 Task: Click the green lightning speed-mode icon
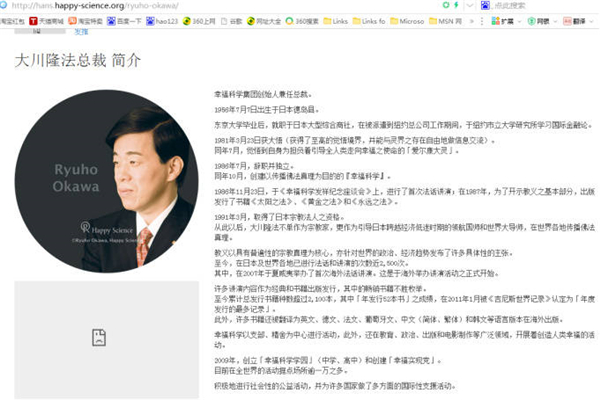click(x=456, y=5)
